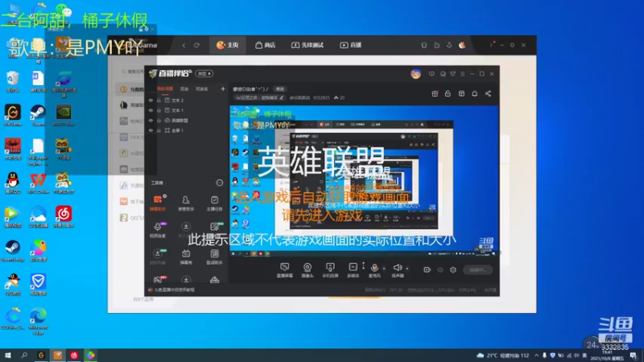Open 商店 tab in WeGame
644x362 pixels.
[266, 45]
